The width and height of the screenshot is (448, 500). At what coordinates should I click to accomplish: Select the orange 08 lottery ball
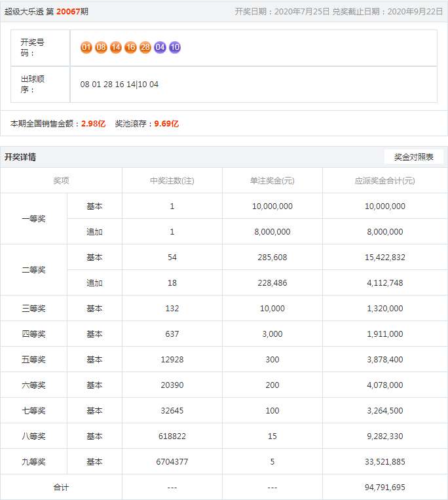point(101,47)
